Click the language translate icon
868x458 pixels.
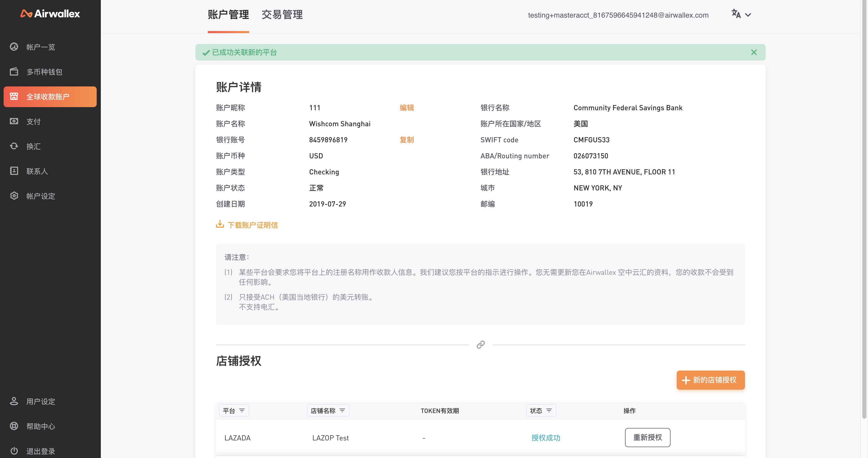click(x=736, y=14)
